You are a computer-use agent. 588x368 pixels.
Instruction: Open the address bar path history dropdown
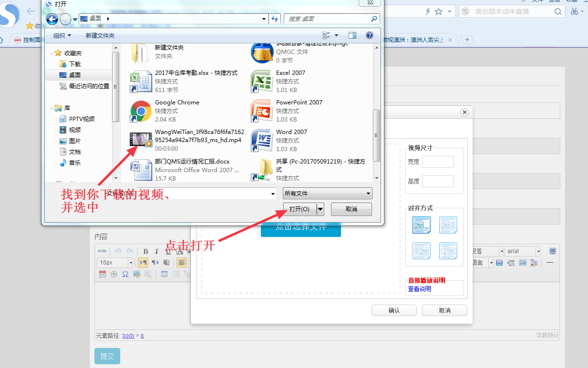264,19
